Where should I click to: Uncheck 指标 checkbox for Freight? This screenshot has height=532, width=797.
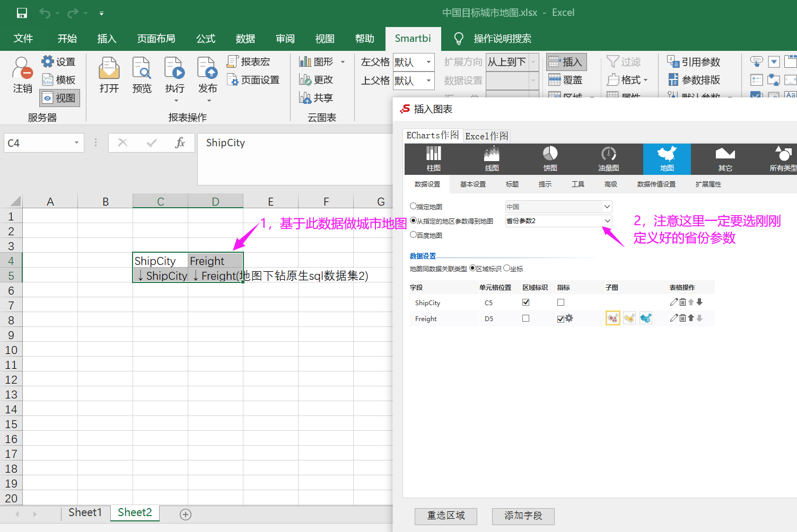(x=560, y=318)
